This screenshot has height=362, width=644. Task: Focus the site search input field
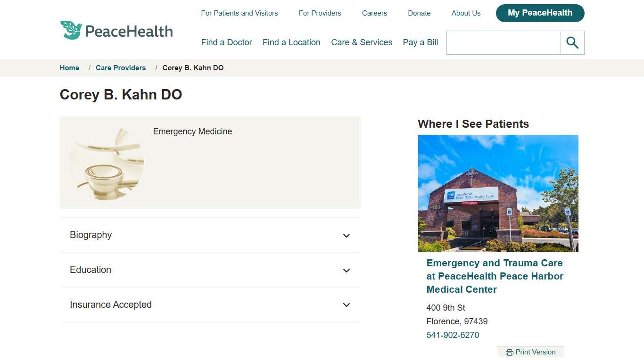[504, 43]
